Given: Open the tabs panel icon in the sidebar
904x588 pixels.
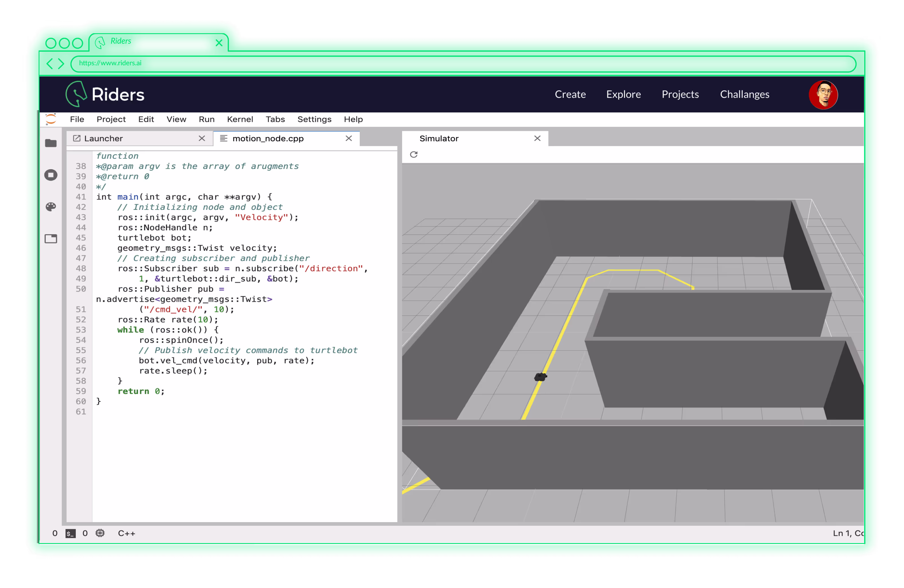Looking at the screenshot, I should click(x=51, y=238).
